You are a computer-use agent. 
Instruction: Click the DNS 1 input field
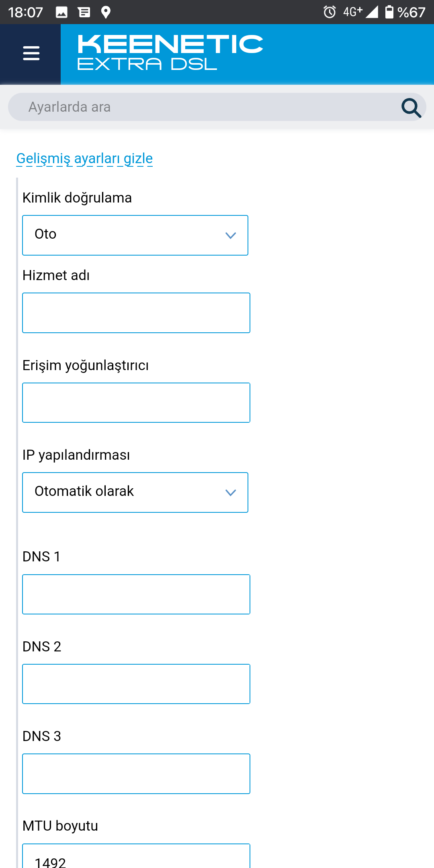click(x=136, y=594)
